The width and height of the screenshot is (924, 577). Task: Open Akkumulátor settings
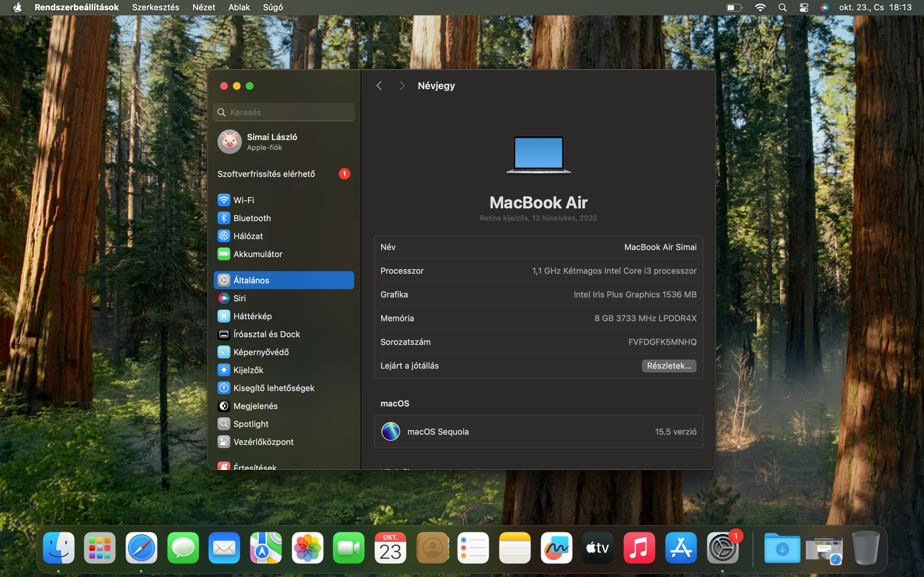coord(257,254)
